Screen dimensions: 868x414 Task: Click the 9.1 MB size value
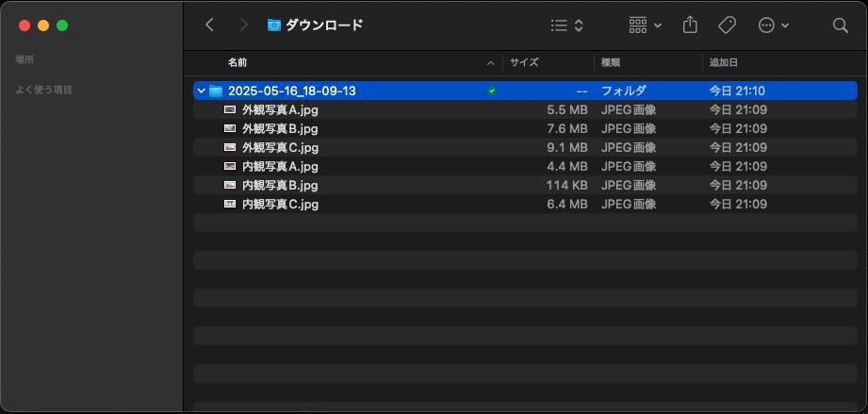pyautogui.click(x=566, y=147)
